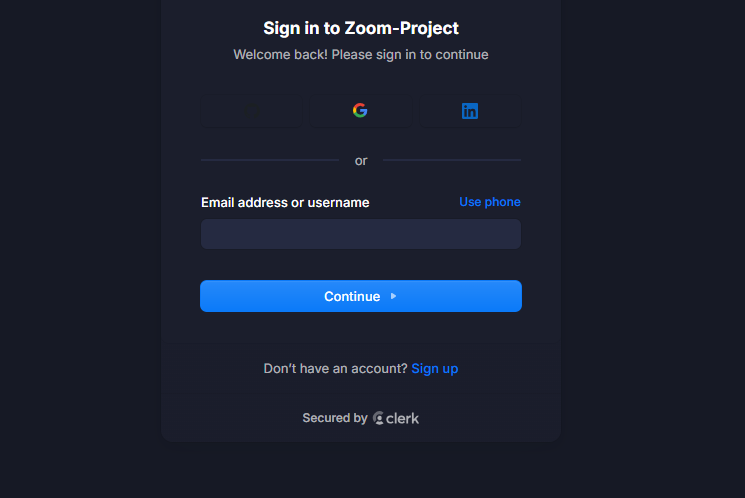Select the LinkedIn sign-in icon

tap(470, 111)
